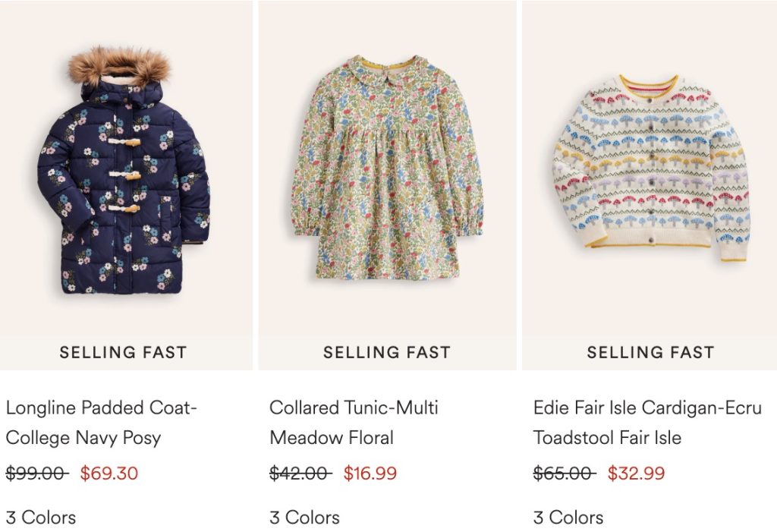Show the 3 Colors for the Edie cardigan
Screen dimensions: 777x532
(x=568, y=518)
